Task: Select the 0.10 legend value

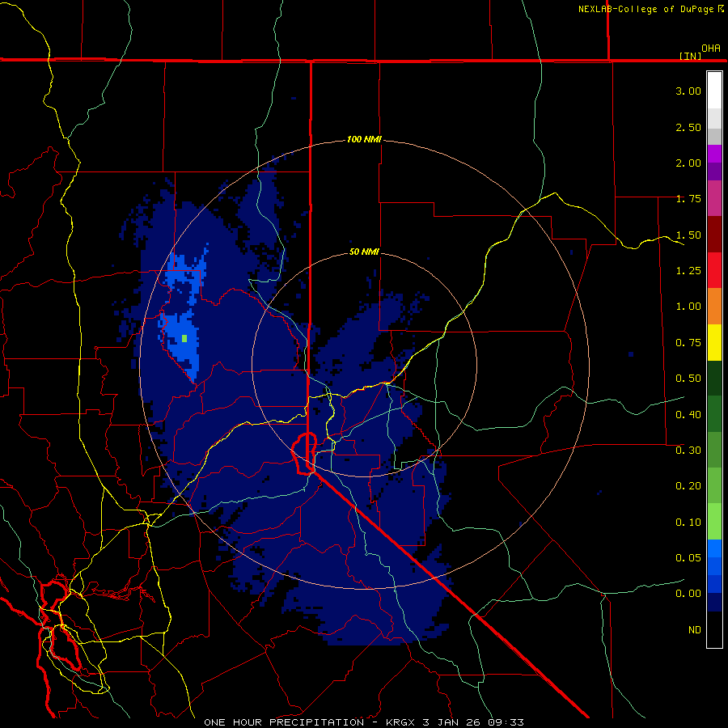Action: [x=688, y=523]
